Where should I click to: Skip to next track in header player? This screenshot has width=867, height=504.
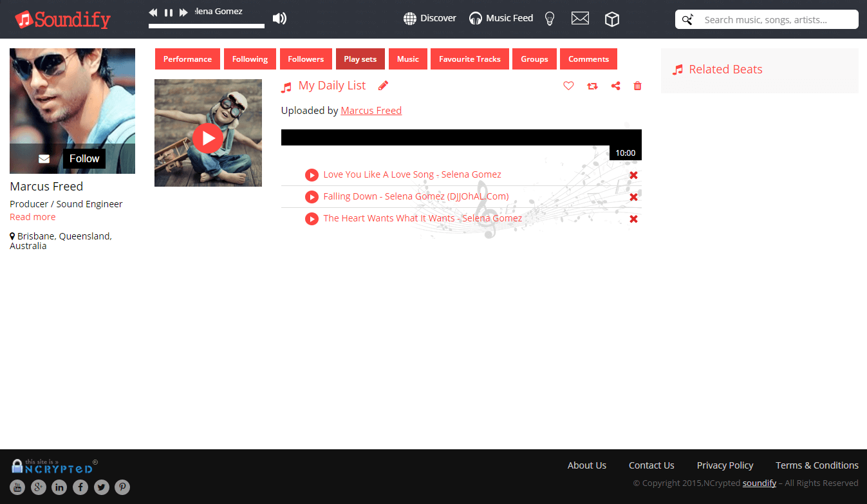coord(183,12)
